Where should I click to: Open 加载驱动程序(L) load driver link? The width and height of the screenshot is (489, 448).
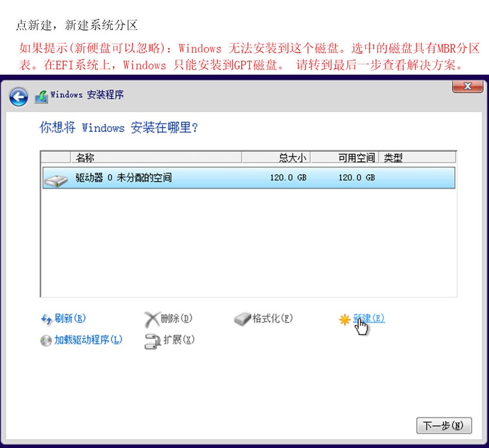coord(88,339)
